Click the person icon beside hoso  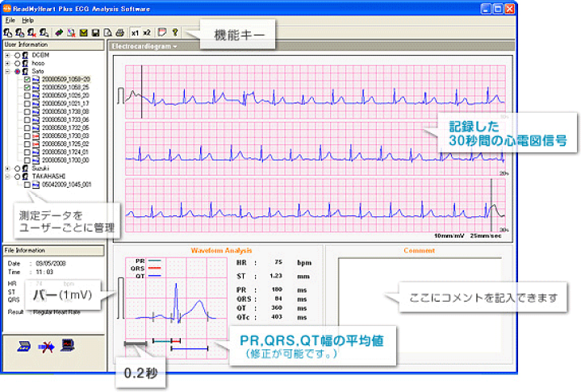25,64
